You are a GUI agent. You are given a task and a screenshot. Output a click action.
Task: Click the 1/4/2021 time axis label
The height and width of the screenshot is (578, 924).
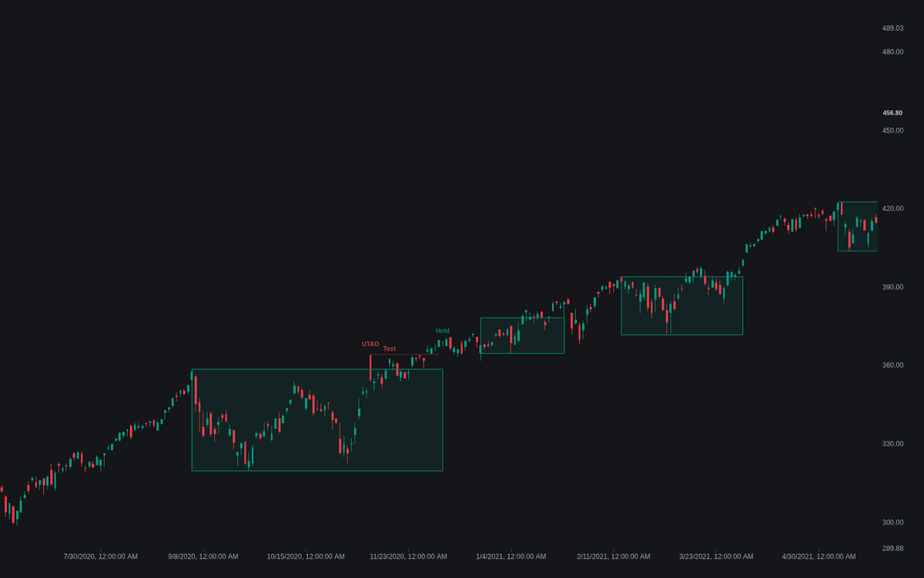pyautogui.click(x=511, y=556)
